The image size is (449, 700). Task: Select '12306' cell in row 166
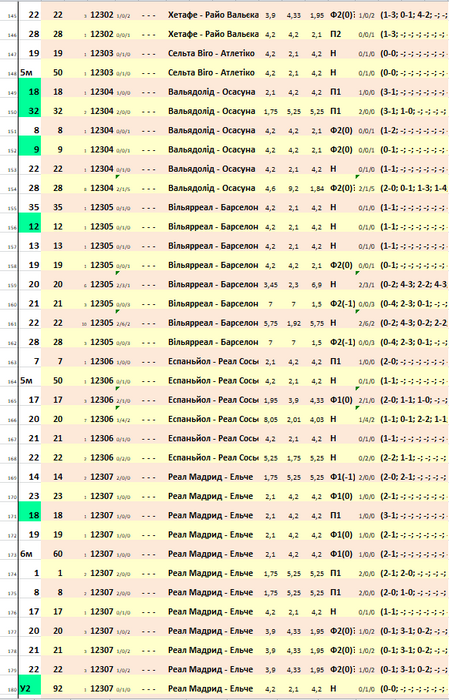point(102,419)
